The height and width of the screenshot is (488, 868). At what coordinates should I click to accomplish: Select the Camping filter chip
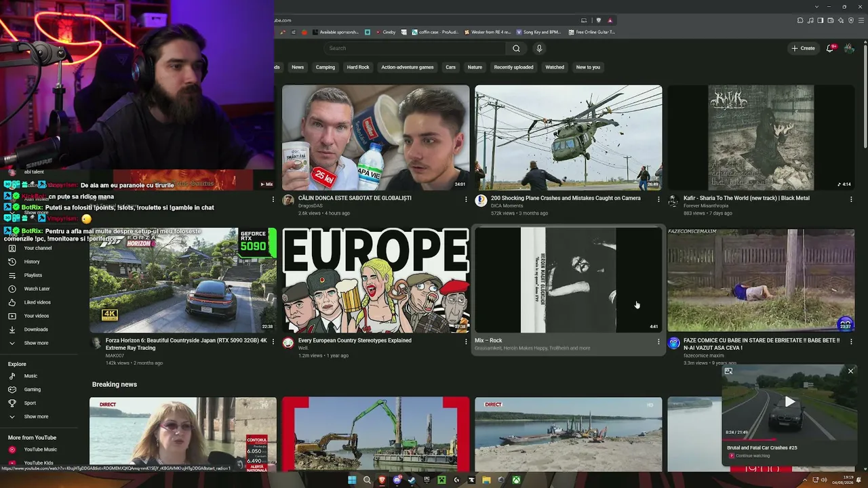(x=325, y=67)
